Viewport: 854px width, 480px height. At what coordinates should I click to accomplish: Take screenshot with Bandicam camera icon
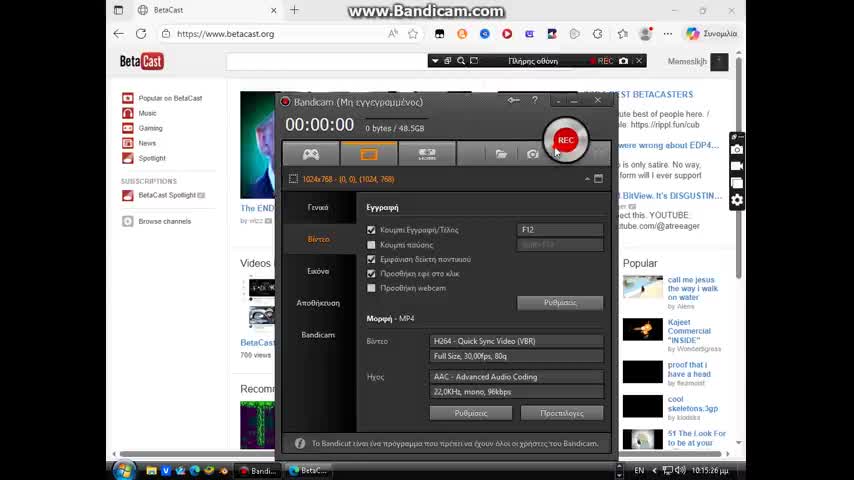(x=532, y=154)
